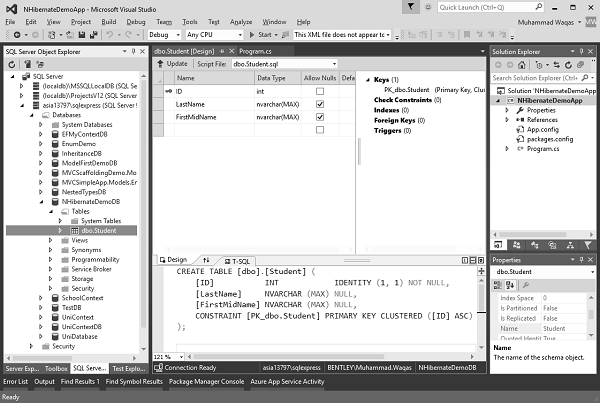Click the Home icon in Solution Explorer

pyautogui.click(x=522, y=65)
